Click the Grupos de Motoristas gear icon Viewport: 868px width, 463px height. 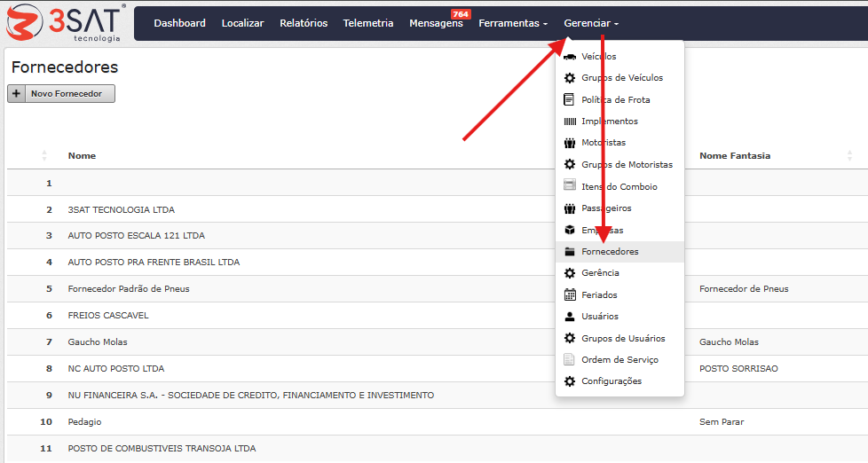click(570, 164)
